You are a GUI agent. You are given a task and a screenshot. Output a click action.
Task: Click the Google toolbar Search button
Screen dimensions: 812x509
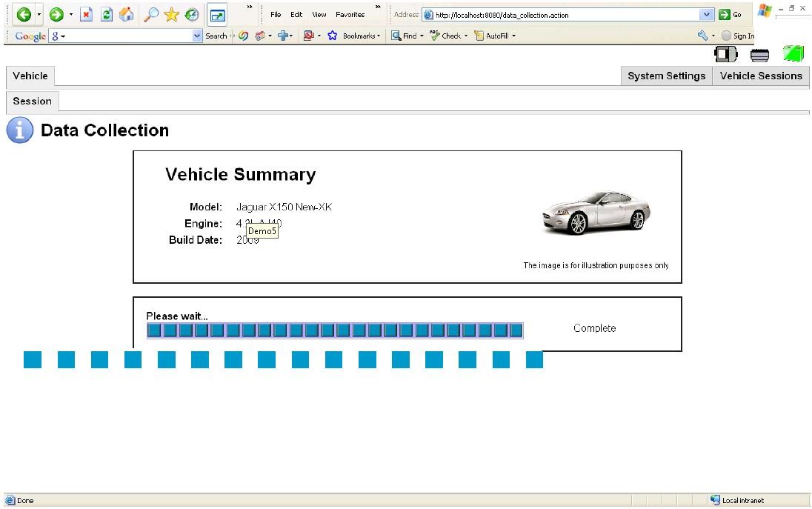(216, 36)
